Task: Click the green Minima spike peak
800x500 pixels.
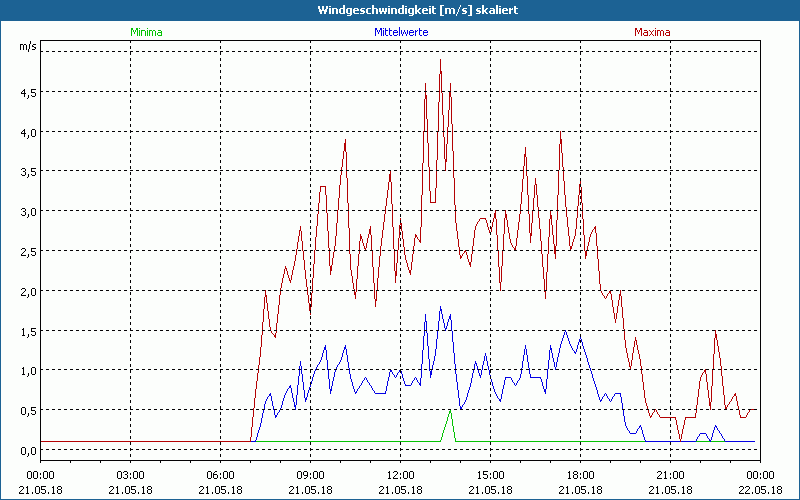Action: pyautogui.click(x=450, y=410)
